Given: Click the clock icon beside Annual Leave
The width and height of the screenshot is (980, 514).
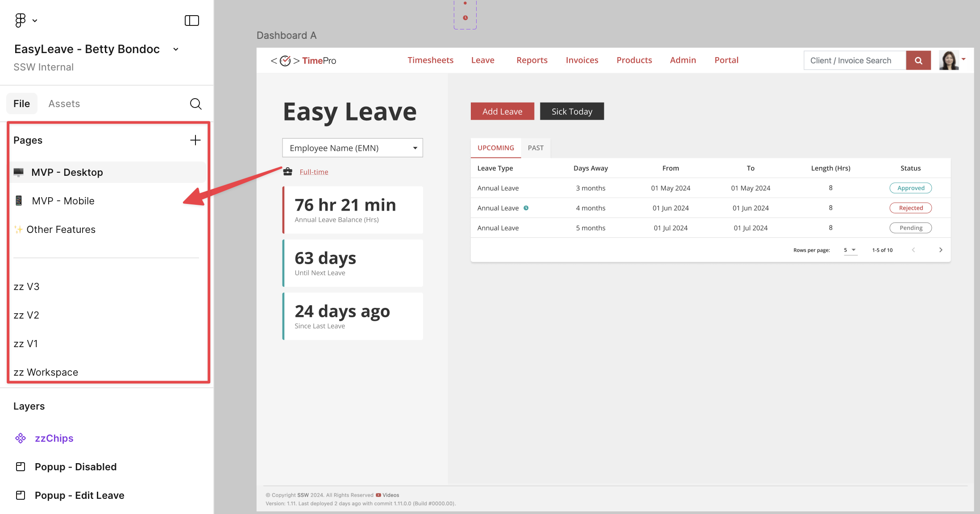Looking at the screenshot, I should pyautogui.click(x=526, y=208).
